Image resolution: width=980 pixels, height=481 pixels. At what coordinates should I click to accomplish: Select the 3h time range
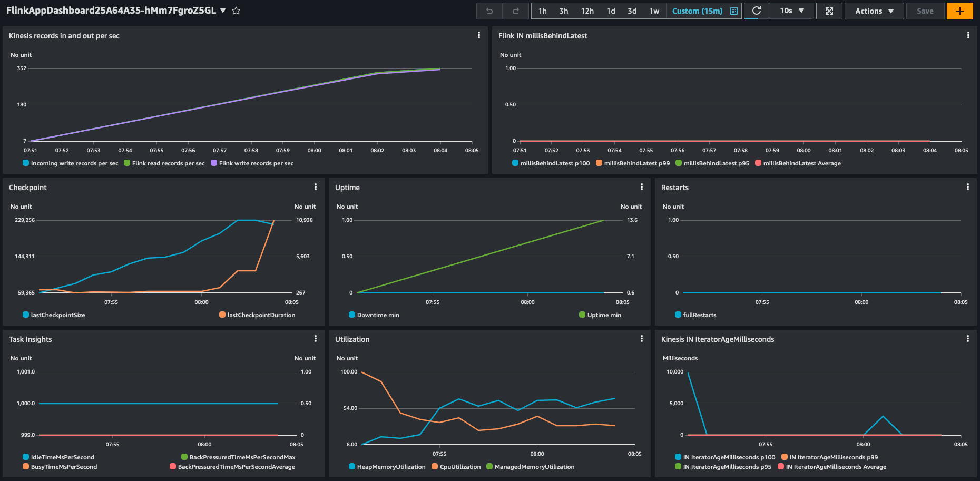563,11
